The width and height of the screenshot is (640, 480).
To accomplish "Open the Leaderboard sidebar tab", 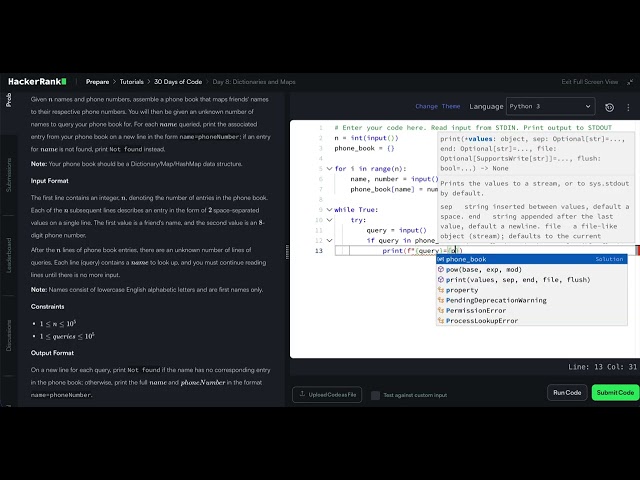I will point(9,255).
